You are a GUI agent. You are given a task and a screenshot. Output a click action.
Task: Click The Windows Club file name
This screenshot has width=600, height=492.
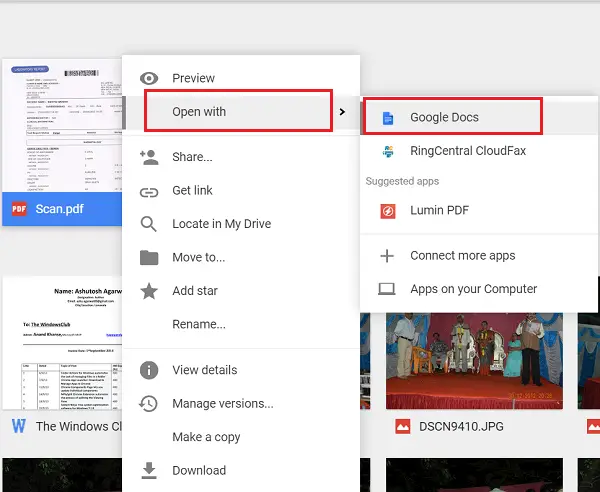tap(79, 426)
